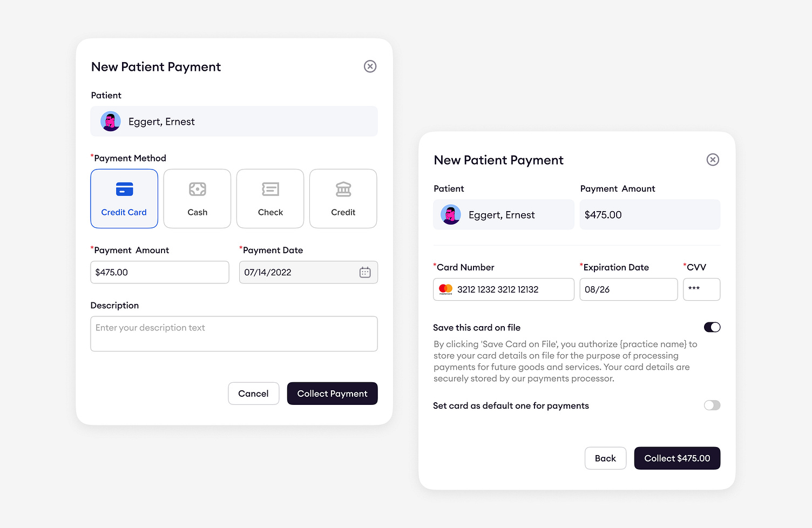Click Eggert, Ernest's avatar in the second dialog
Screen dimensions: 812x528
coord(451,214)
